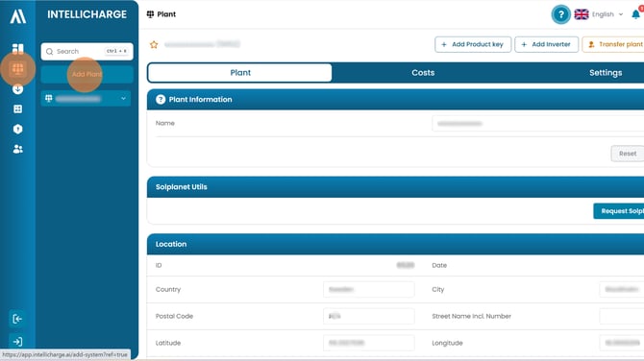Click the Country input field
Viewport: 644px width, 361px height.
click(369, 290)
